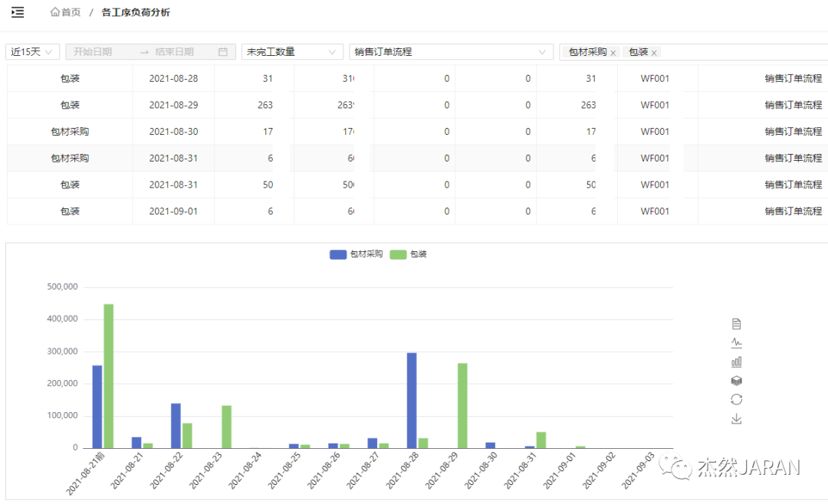Toggle 包装 series in chart legend

[409, 254]
